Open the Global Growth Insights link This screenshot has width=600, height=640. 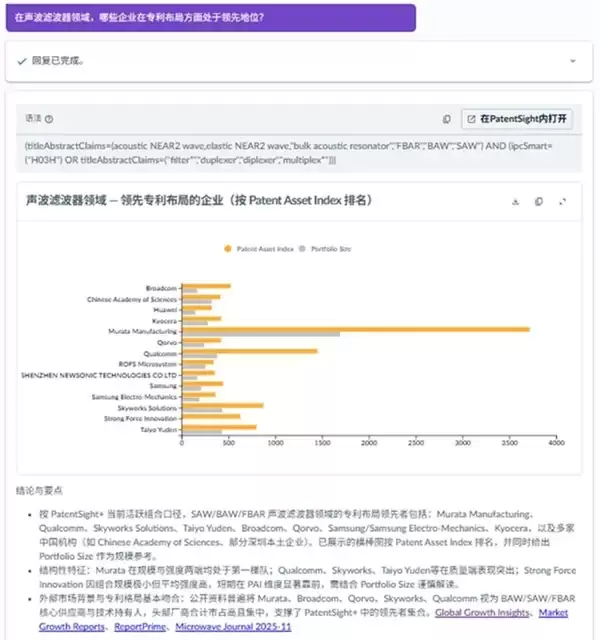[x=482, y=612]
